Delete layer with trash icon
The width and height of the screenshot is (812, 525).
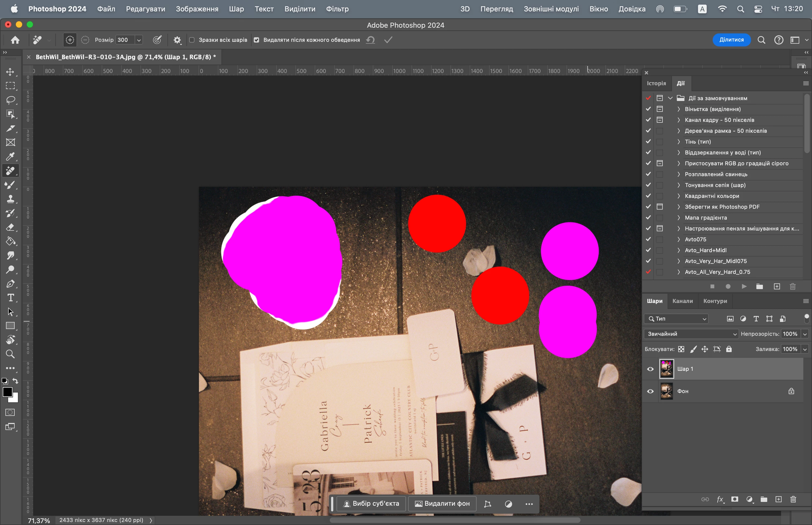[x=793, y=499]
